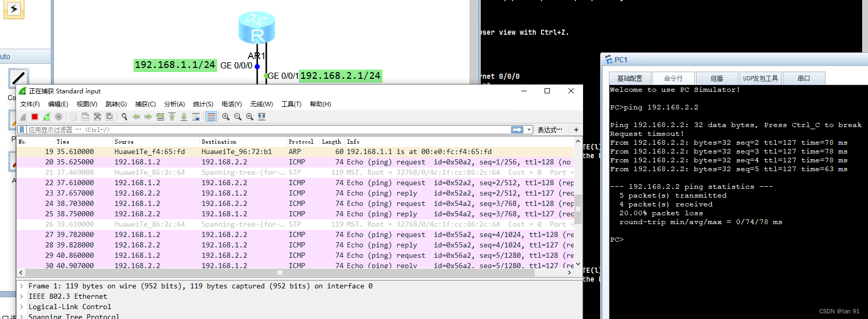Open capture options gear icon
The height and width of the screenshot is (319, 868).
click(x=59, y=117)
